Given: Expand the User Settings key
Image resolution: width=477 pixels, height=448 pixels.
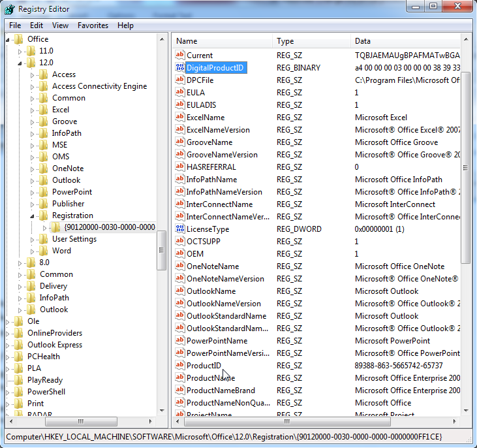Looking at the screenshot, I should [x=32, y=240].
